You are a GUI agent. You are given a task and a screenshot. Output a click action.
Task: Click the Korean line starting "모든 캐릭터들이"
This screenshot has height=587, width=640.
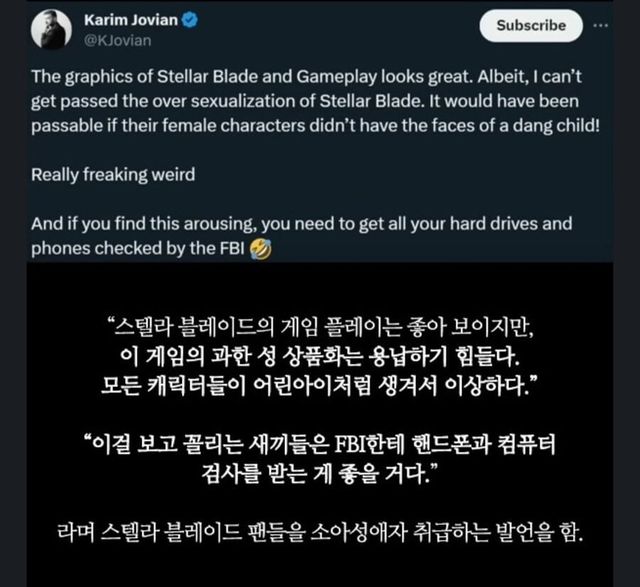point(320,386)
